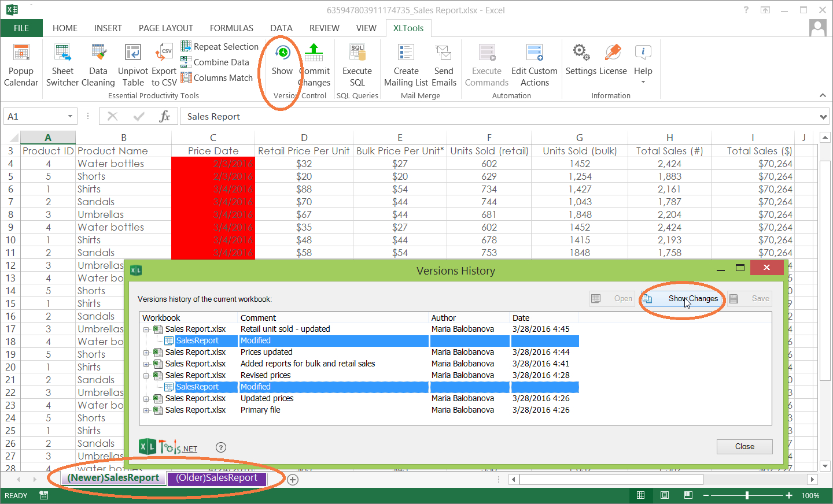
Task: Switch to Page Layout view
Action: [x=664, y=495]
